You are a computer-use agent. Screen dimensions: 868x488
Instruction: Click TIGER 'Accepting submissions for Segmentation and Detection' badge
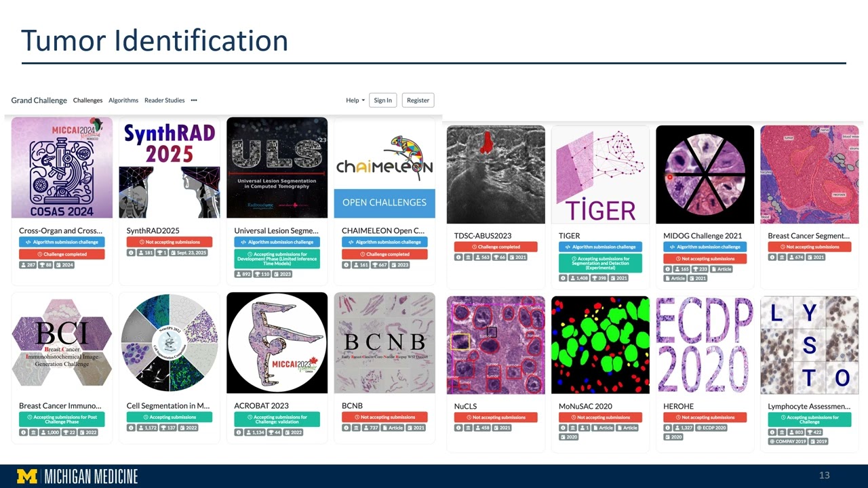(600, 263)
